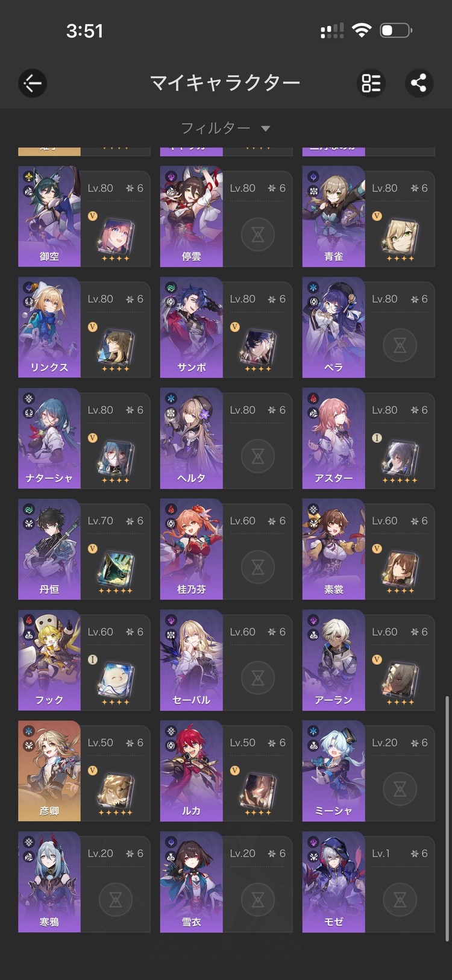Tap 停雲's empty light cone slot
Viewport: 452px width, 980px height.
[257, 234]
